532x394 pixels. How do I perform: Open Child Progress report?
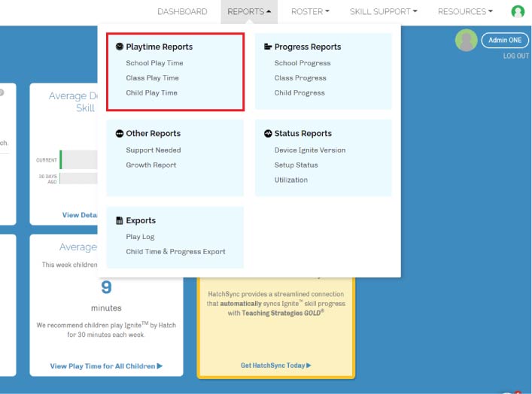tap(299, 93)
